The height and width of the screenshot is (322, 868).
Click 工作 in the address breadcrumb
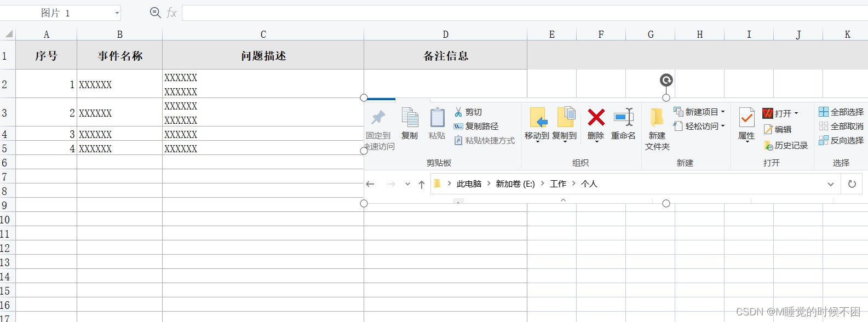[x=558, y=184]
